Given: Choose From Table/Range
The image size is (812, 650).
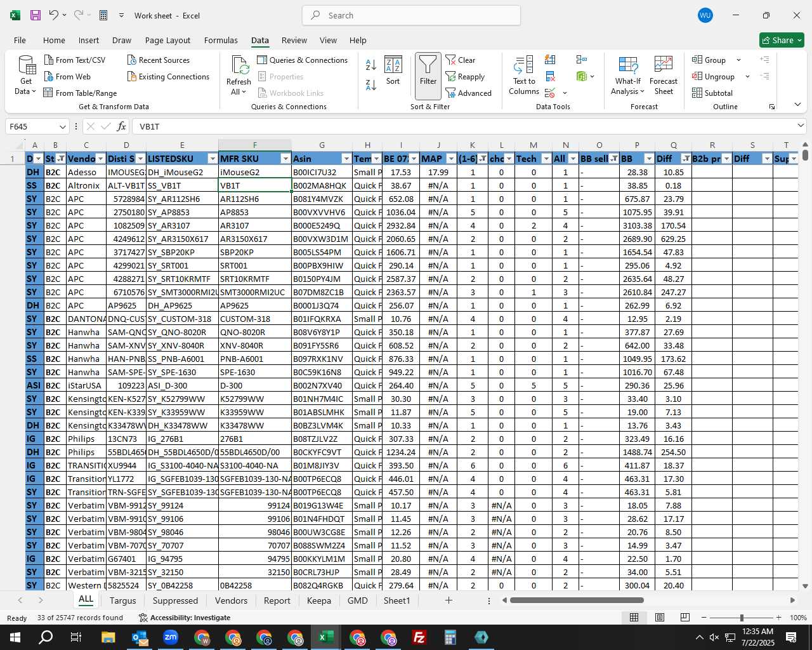Looking at the screenshot, I should coord(80,93).
